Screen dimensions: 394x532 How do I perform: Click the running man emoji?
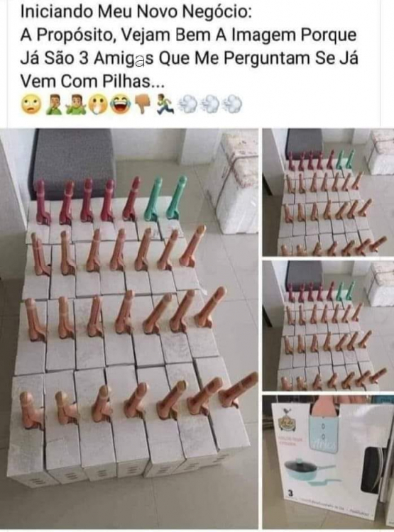[165, 104]
